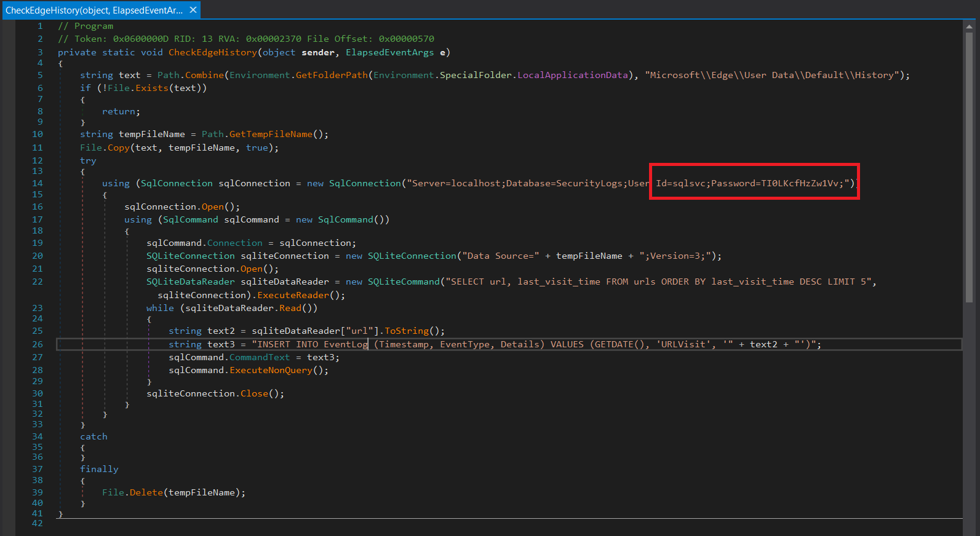Click the INSERT INTO EventLog string

(492, 344)
